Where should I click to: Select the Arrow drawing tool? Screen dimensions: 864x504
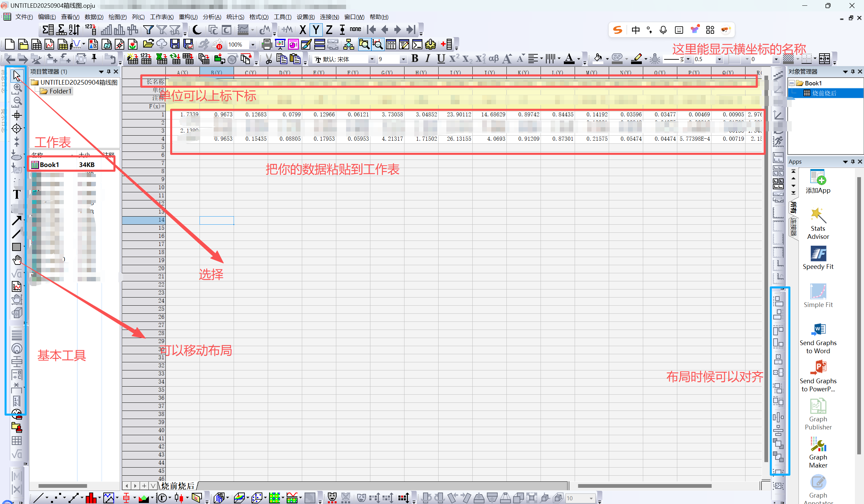point(17,220)
